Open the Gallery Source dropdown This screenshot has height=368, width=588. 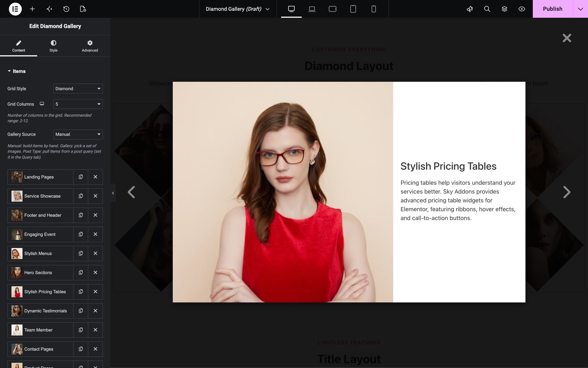tap(78, 134)
